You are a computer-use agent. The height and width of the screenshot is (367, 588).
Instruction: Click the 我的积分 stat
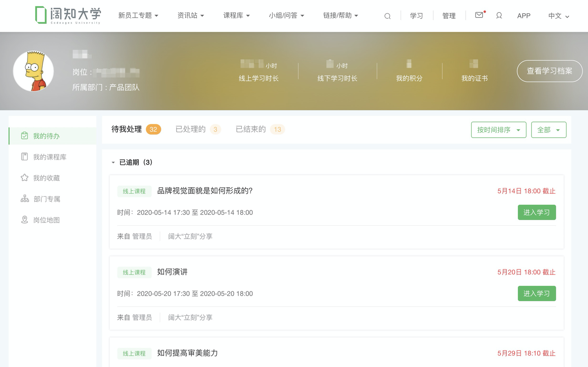tap(409, 71)
